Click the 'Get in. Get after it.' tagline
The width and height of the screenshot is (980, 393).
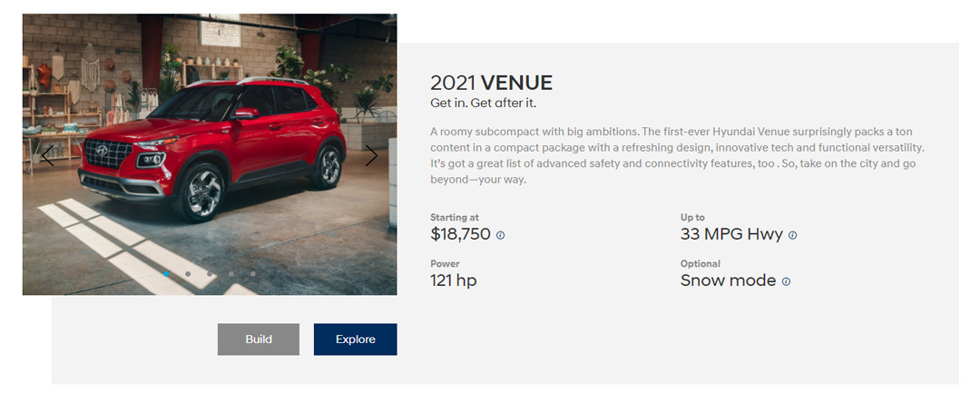[489, 103]
